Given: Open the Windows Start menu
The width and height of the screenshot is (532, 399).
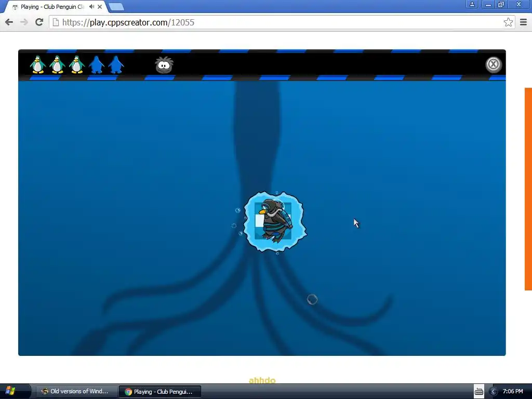Looking at the screenshot, I should [10, 391].
